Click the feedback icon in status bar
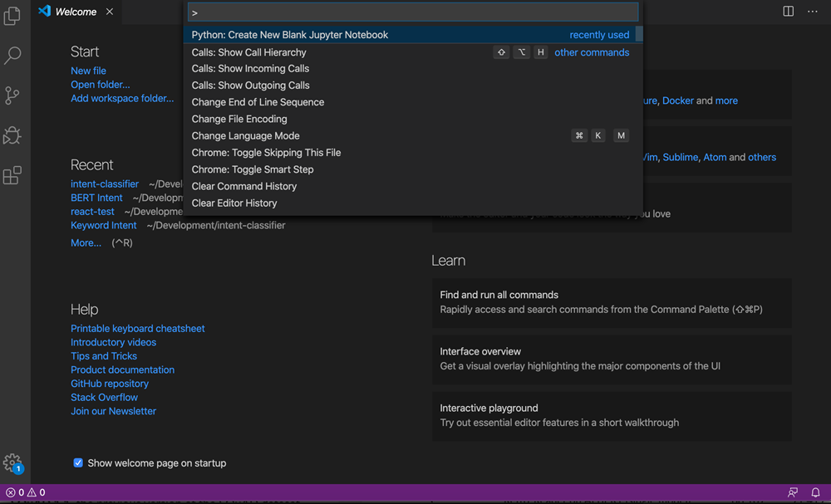 tap(793, 492)
